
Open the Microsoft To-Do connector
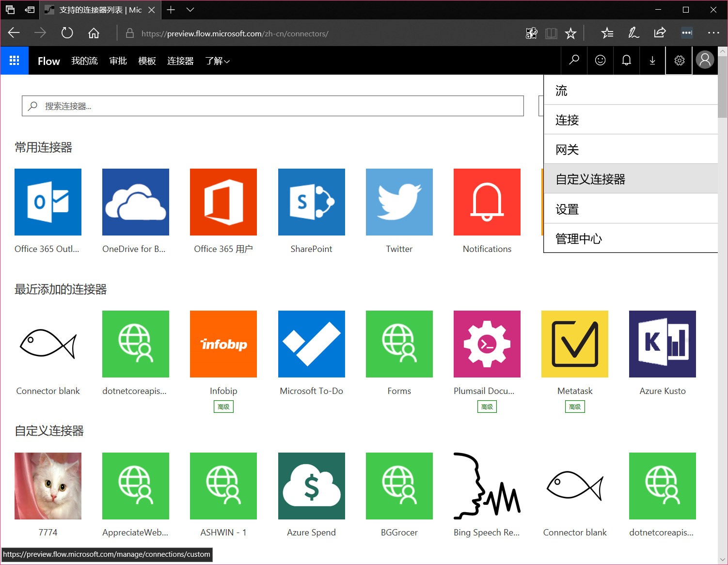(311, 344)
